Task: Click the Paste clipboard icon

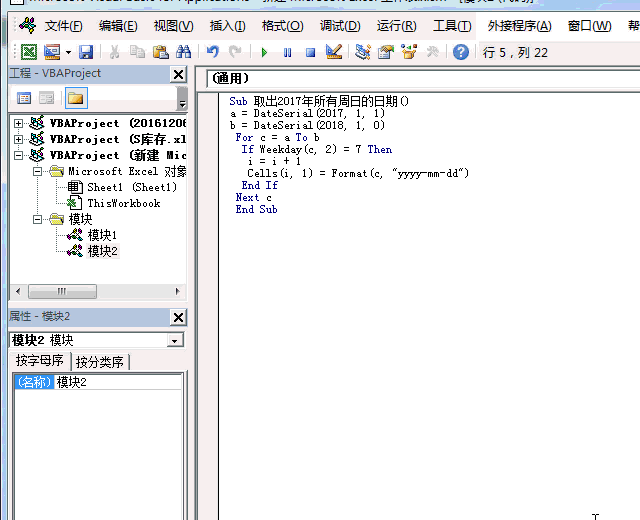Action: [160, 52]
